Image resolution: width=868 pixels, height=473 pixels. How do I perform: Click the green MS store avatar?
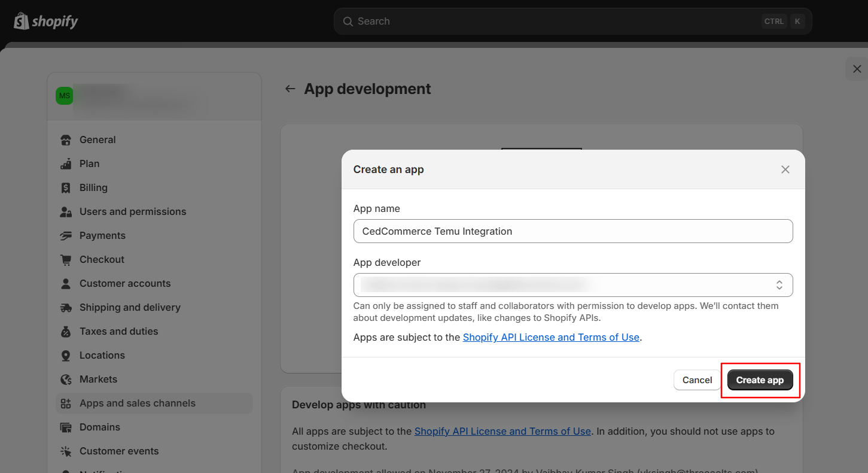[x=64, y=96]
